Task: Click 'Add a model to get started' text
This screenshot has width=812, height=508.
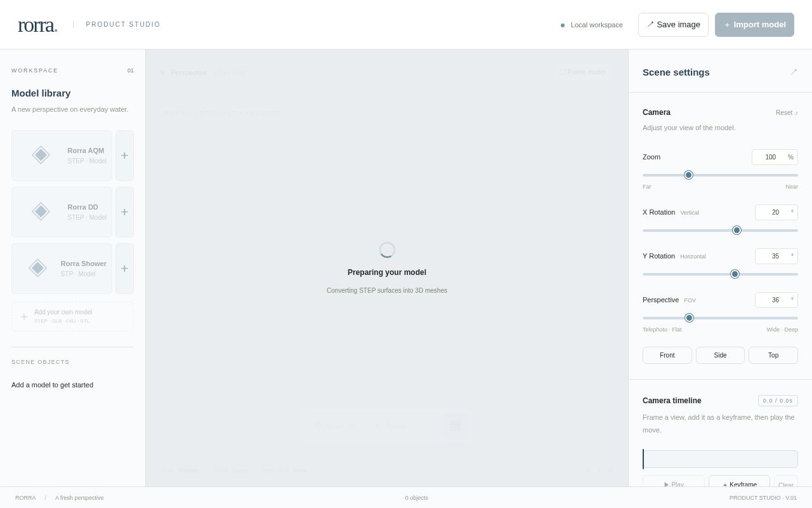Action: pyautogui.click(x=52, y=385)
